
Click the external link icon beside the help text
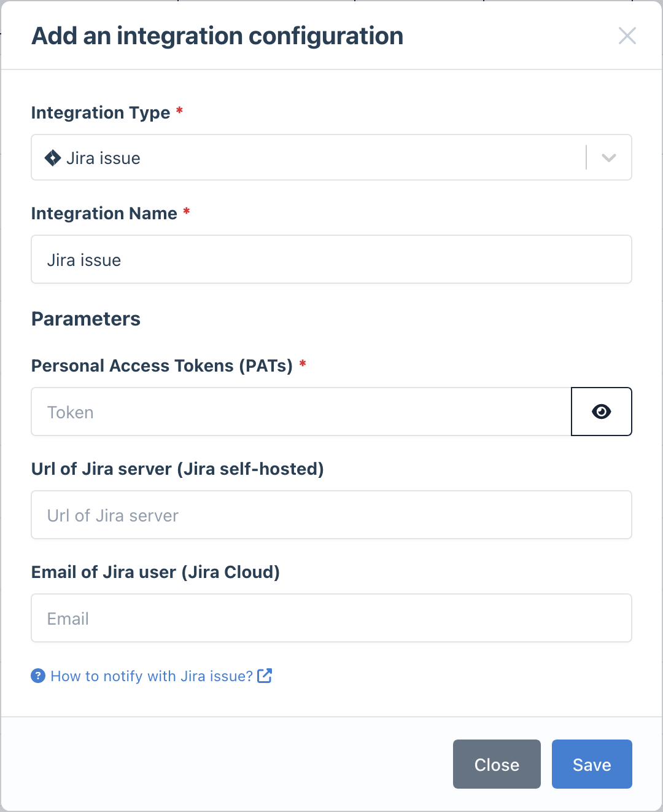(265, 676)
